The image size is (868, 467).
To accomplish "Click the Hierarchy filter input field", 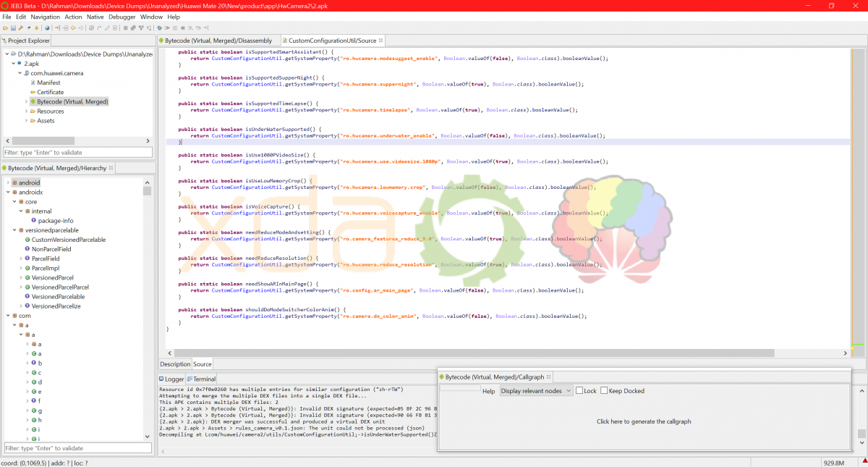I will coord(77,448).
